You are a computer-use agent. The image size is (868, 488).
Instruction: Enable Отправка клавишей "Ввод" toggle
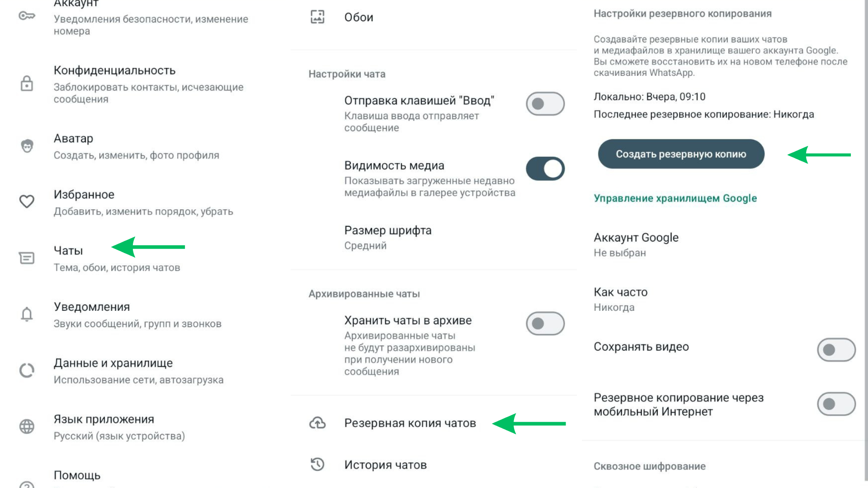545,104
